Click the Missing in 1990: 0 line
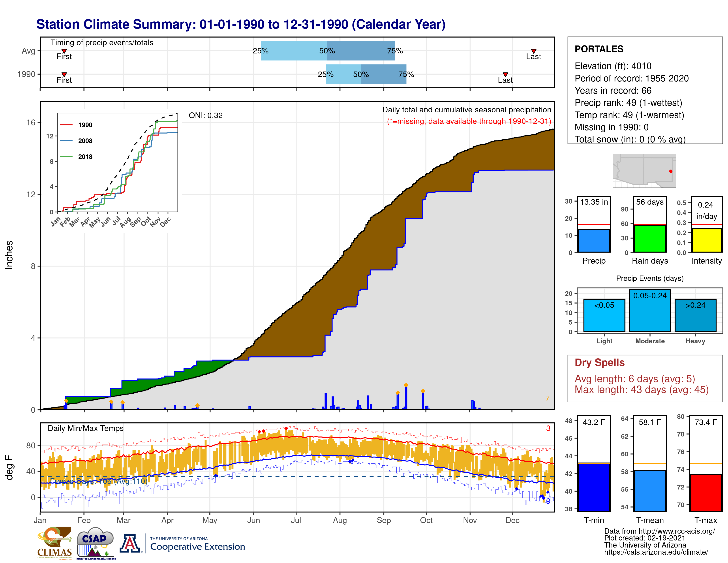This screenshot has height=563, width=728. tap(612, 127)
